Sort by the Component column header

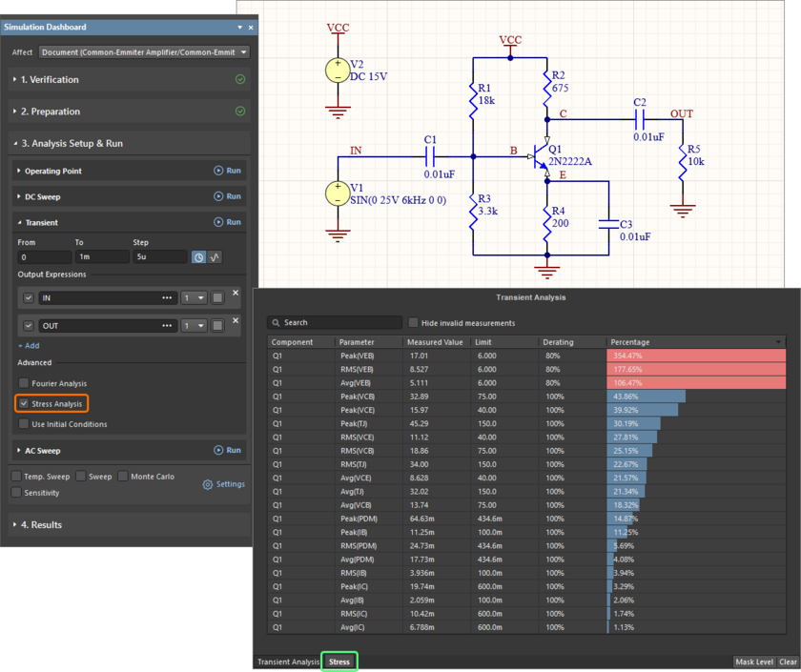(301, 342)
